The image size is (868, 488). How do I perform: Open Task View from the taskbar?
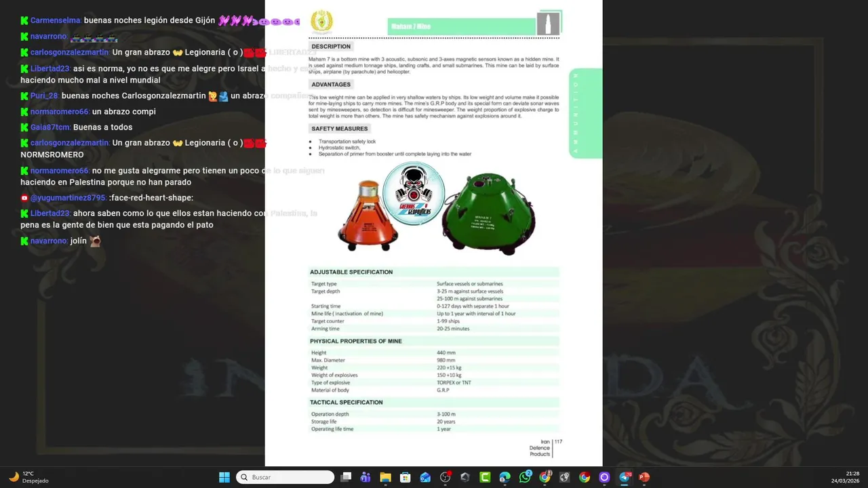click(x=346, y=477)
